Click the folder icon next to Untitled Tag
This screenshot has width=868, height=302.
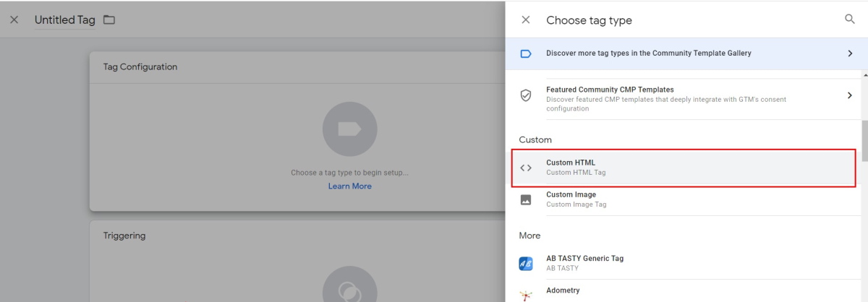point(109,20)
